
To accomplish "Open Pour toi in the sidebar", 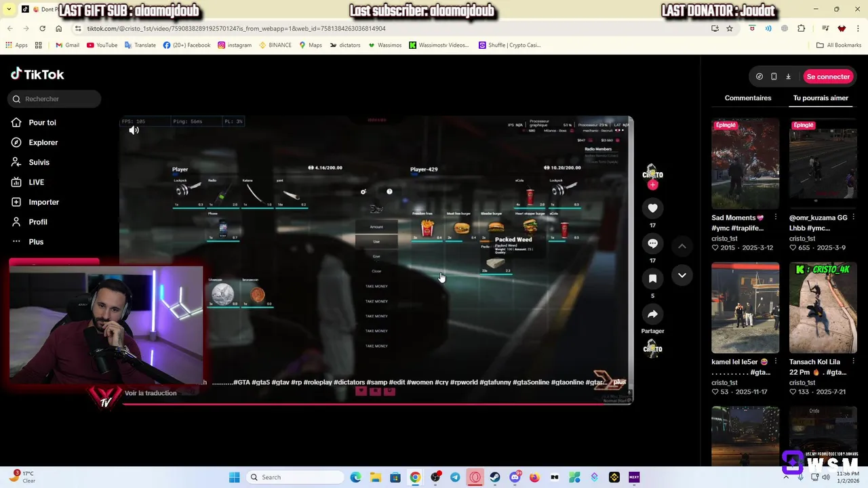I will coord(42,123).
